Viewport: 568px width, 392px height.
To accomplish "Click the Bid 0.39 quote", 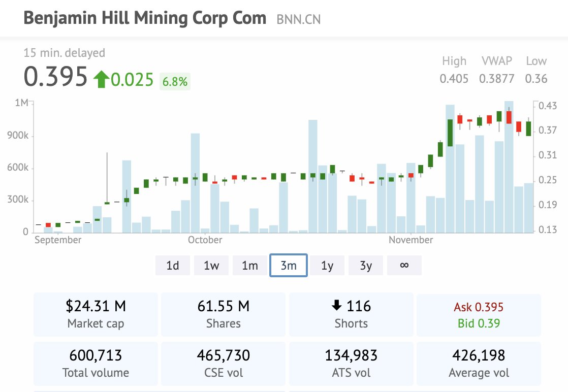I will [479, 323].
